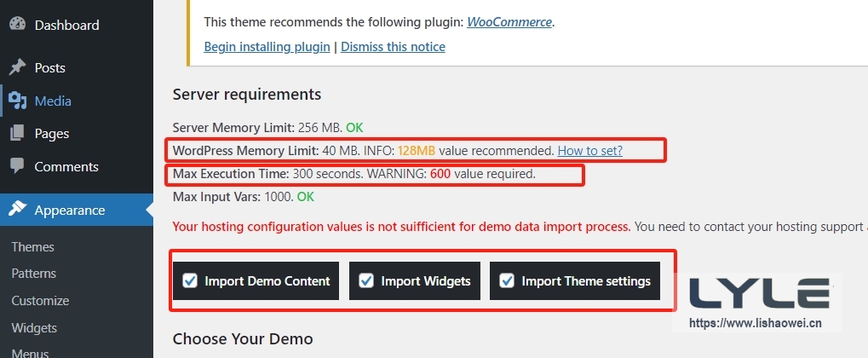Click the How to set? link
Image resolution: width=868 pixels, height=358 pixels.
589,150
